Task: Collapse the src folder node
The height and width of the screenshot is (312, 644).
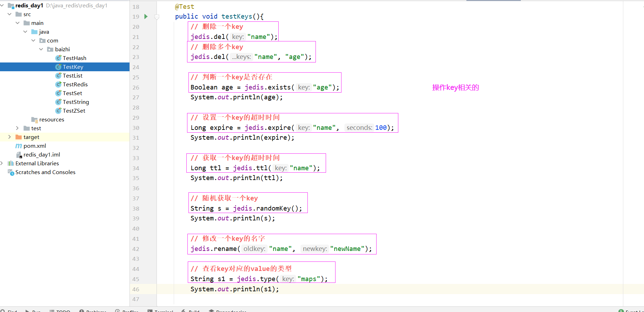Action: (9, 14)
